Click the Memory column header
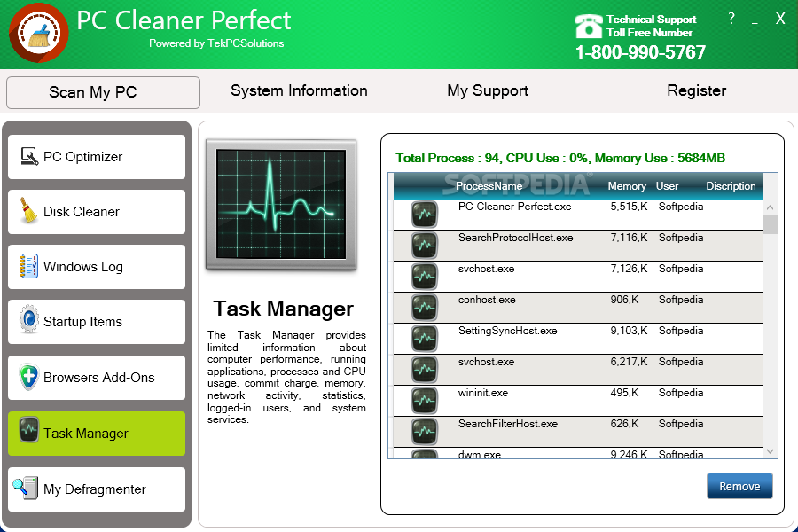This screenshot has width=798, height=532. tap(627, 186)
